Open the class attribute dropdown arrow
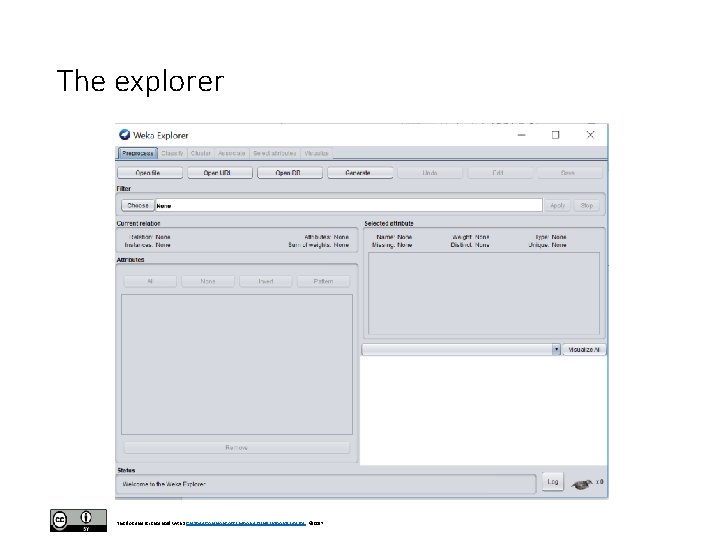Viewport: 720px width, 540px height. coord(556,349)
